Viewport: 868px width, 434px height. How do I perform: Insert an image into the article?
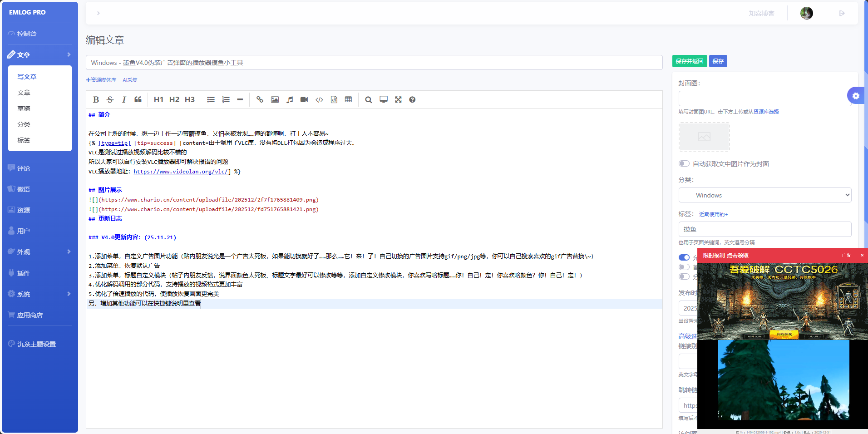pos(275,99)
